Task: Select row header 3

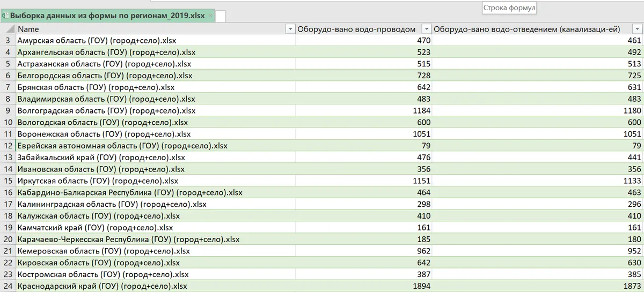Action: coord(8,40)
